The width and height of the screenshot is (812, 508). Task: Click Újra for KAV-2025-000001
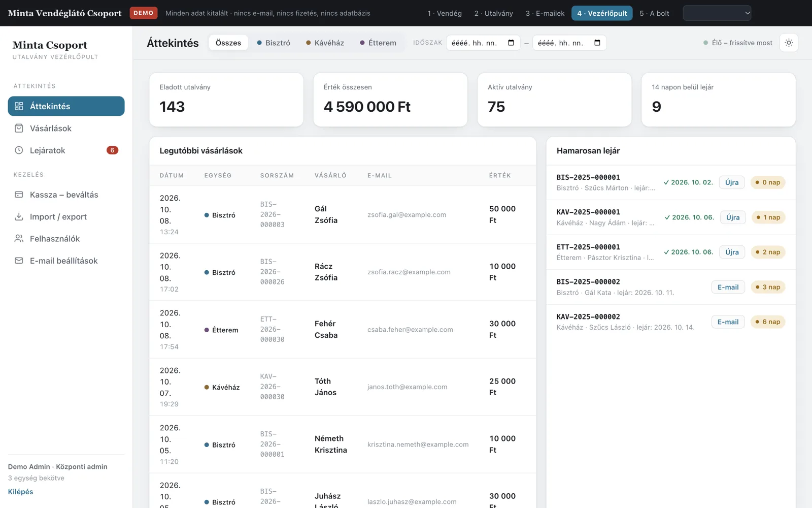pos(733,217)
